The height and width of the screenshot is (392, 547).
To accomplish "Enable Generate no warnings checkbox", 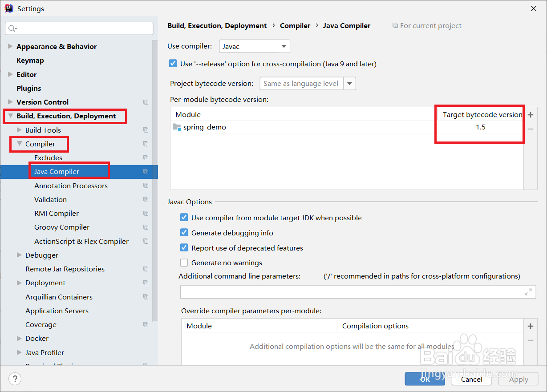I will pyautogui.click(x=184, y=263).
